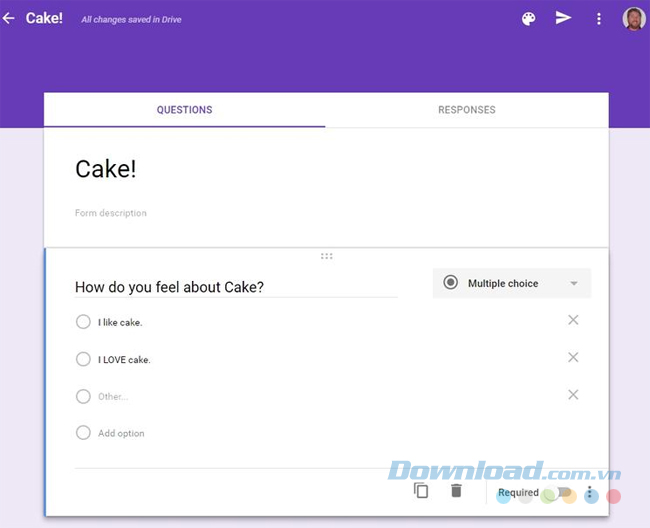Open the Multiple choice type dropdown

click(511, 283)
